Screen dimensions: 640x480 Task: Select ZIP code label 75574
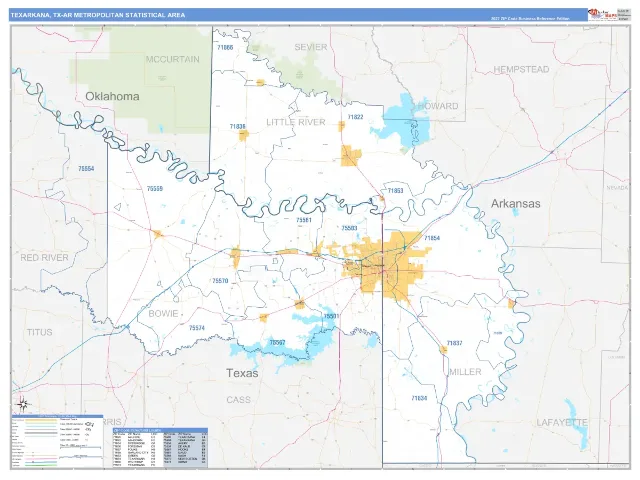[x=197, y=328]
